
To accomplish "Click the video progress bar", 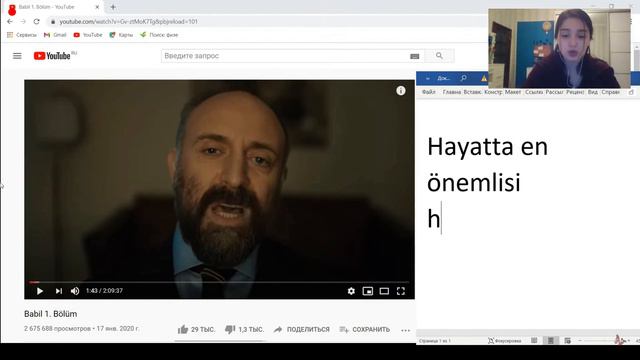I will tap(219, 282).
